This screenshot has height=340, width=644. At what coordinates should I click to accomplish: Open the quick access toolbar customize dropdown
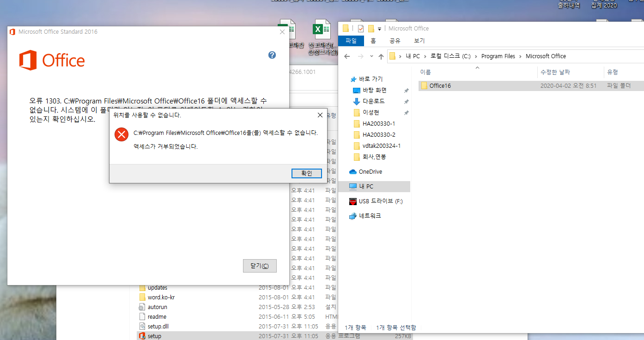379,29
